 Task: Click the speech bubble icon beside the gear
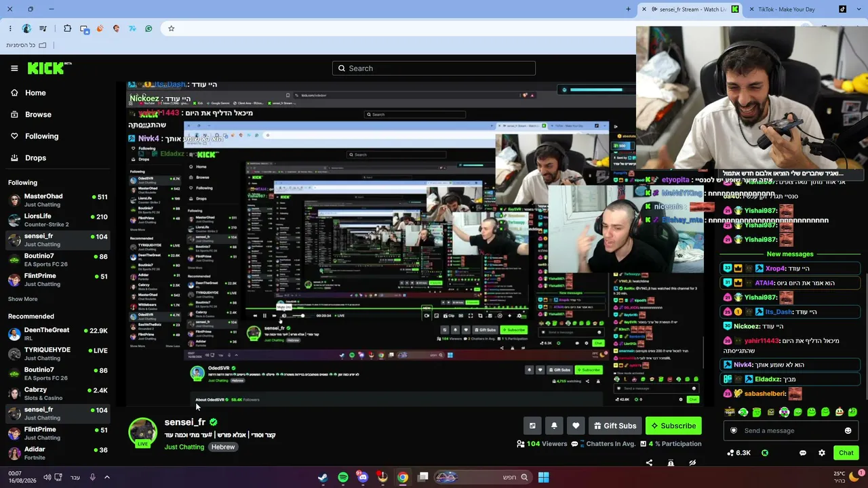(803, 453)
